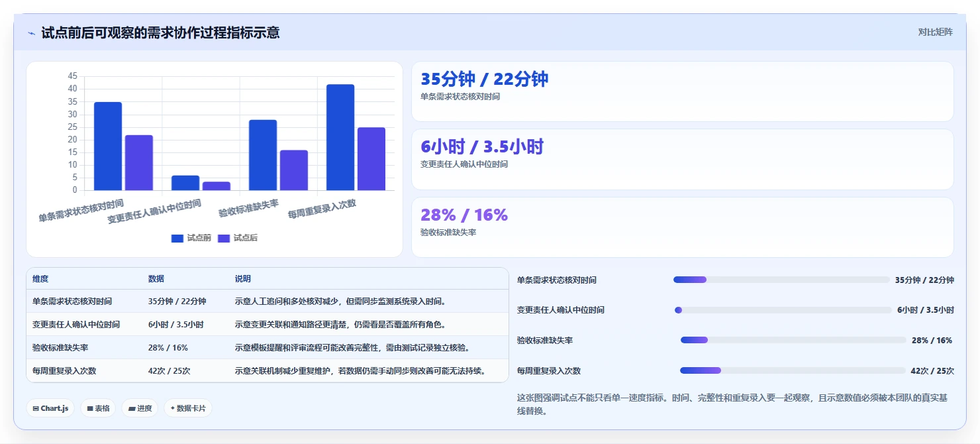
Task: Click the 试点后 bar for 单条需求状态核对时间
Action: tap(139, 162)
